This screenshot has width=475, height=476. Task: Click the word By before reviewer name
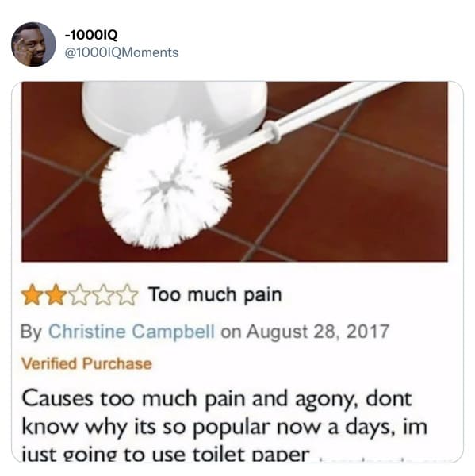pos(31,332)
